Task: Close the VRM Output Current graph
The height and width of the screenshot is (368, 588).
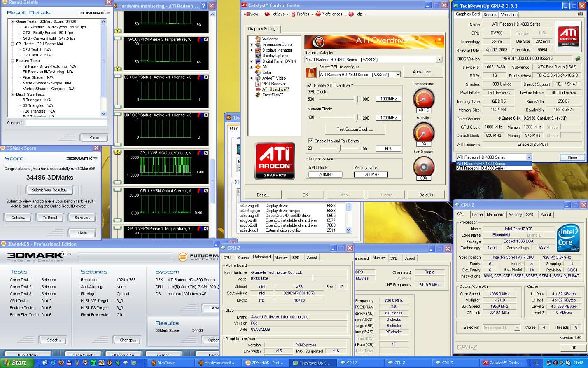Action: (205, 191)
